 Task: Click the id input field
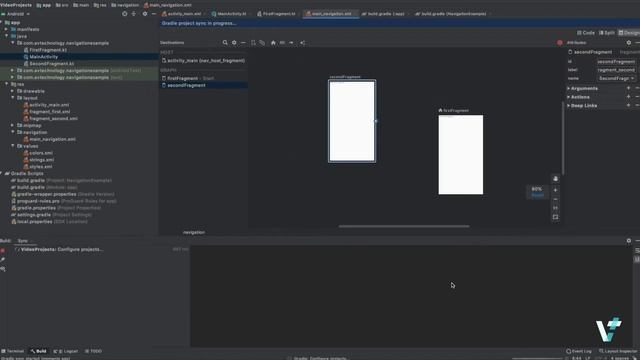[616, 62]
